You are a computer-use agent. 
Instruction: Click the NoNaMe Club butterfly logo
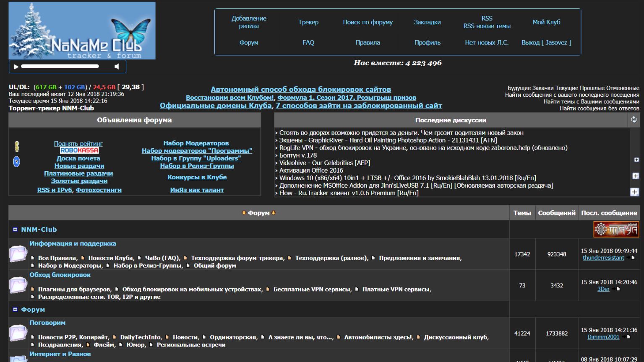(x=82, y=31)
